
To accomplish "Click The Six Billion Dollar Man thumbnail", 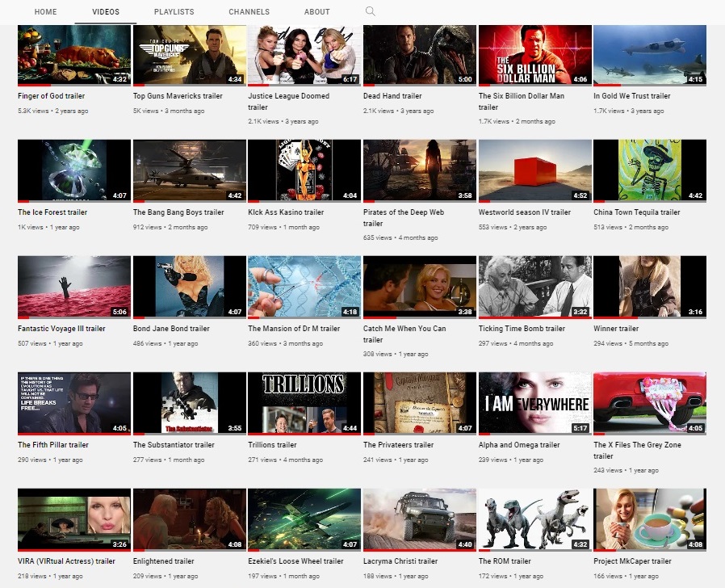I will pos(534,55).
